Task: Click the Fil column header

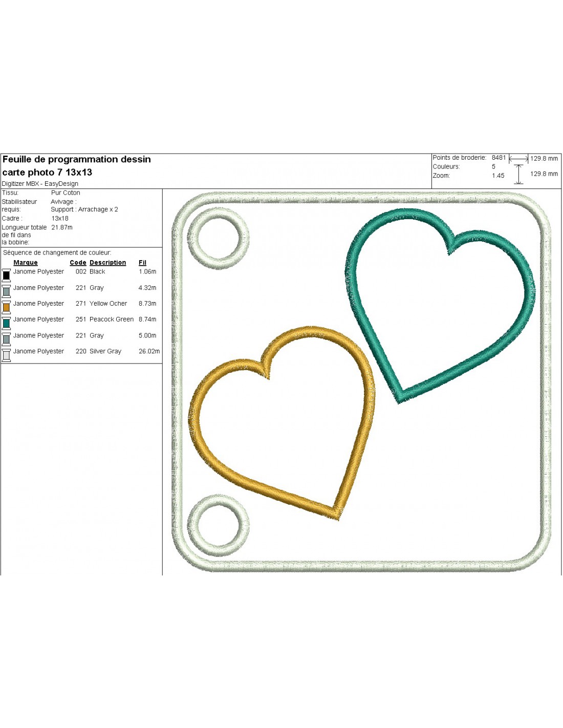Action: point(142,263)
